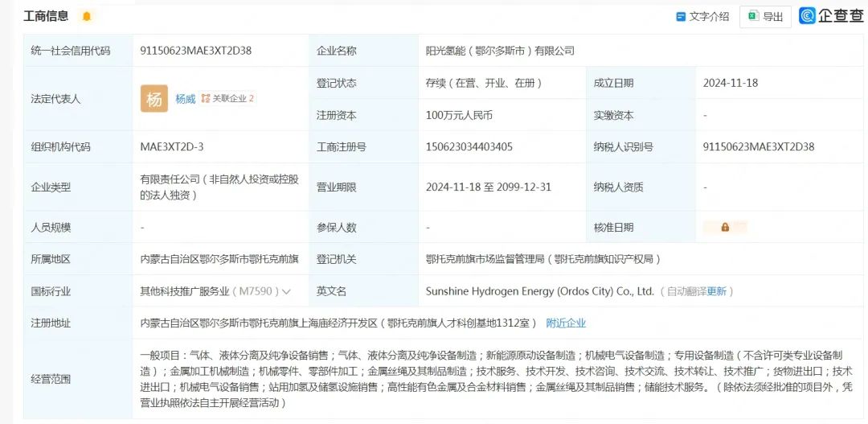
Task: Select business term 2024-11-18 至 2099-12-31
Action: [x=489, y=187]
